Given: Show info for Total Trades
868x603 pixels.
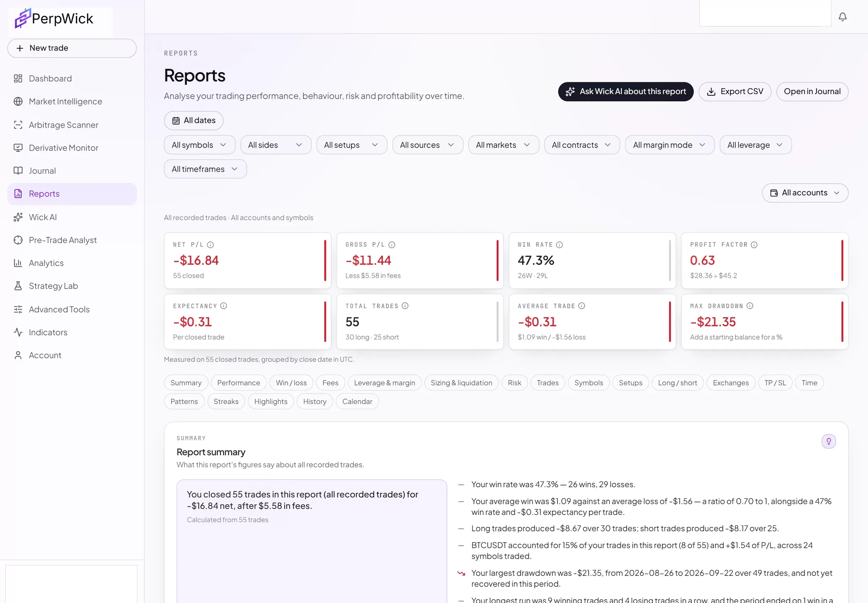Looking at the screenshot, I should 405,306.
